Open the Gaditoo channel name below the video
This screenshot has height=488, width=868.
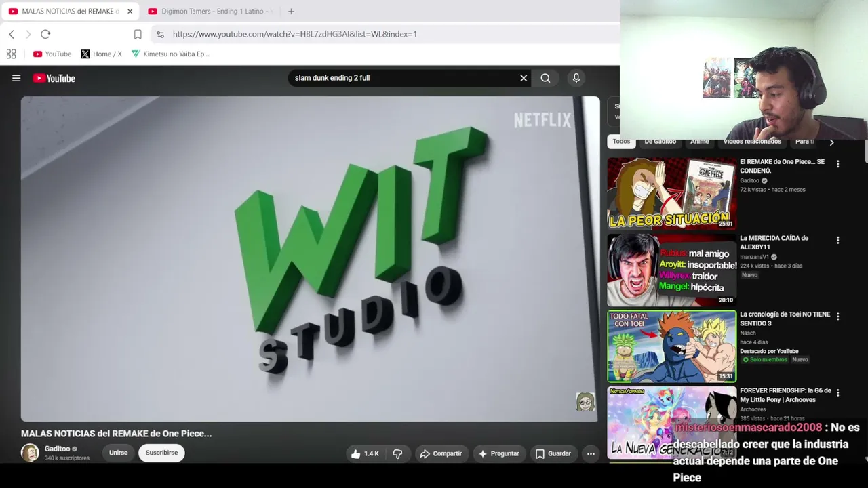(x=58, y=449)
